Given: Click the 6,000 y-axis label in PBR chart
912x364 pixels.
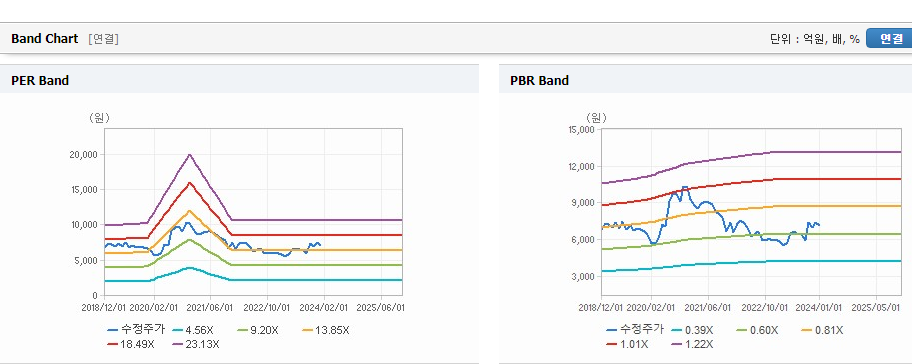Looking at the screenshot, I should tap(584, 240).
